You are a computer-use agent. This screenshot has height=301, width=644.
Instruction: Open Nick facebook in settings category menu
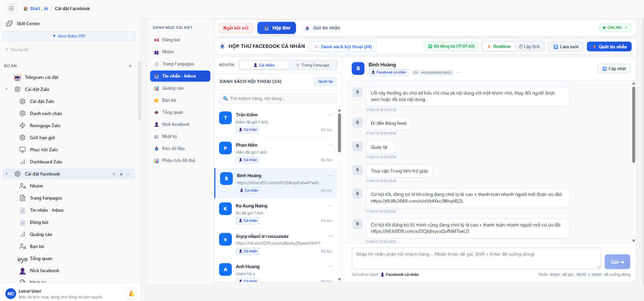tap(180, 124)
